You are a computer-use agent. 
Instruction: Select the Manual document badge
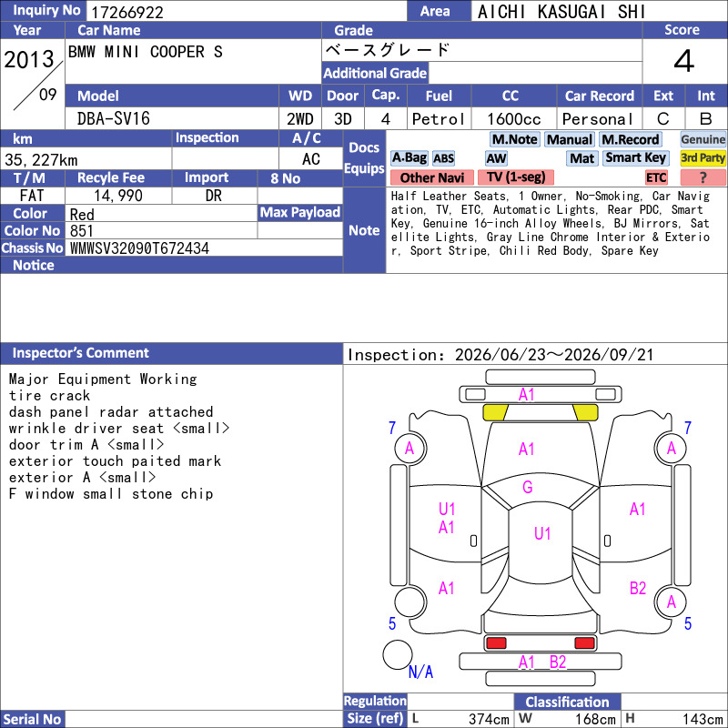pyautogui.click(x=570, y=139)
